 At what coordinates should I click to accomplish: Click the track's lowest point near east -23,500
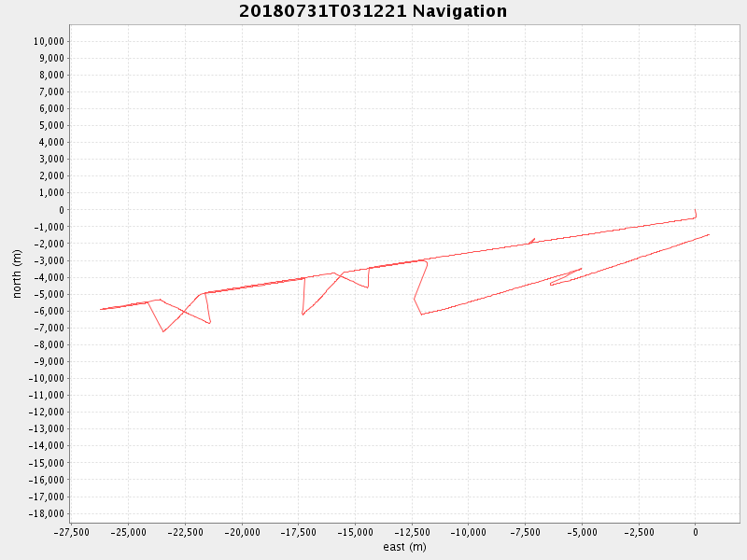tap(163, 331)
